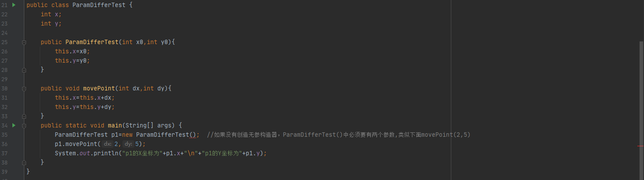The width and height of the screenshot is (644, 180).
Task: Collapse the main method fold marker on line 34
Action: (24, 126)
